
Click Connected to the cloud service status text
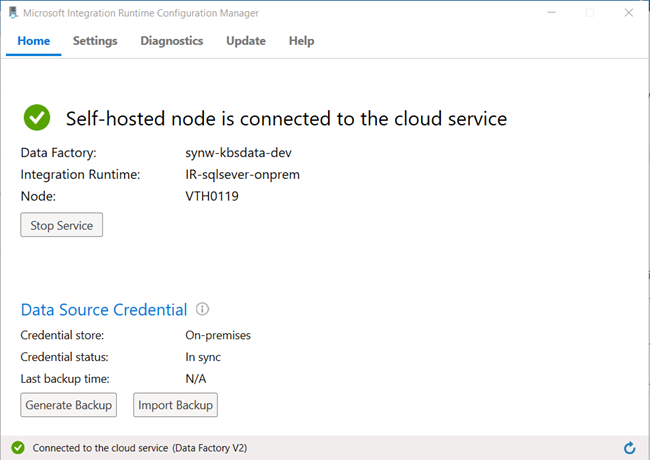(140, 448)
